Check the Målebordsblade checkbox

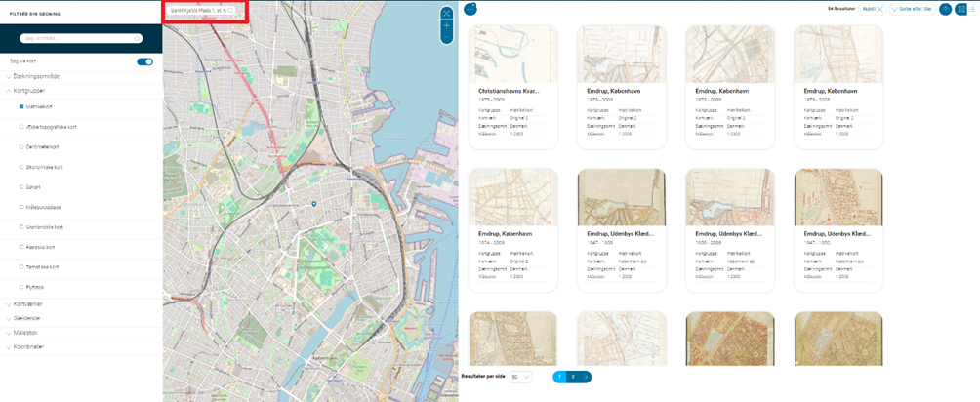(x=21, y=207)
